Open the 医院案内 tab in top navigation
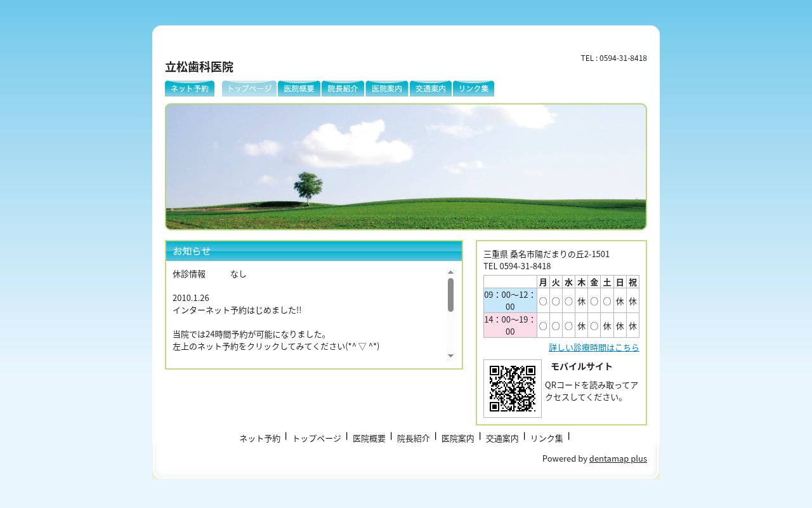This screenshot has width=812, height=508. pos(387,89)
